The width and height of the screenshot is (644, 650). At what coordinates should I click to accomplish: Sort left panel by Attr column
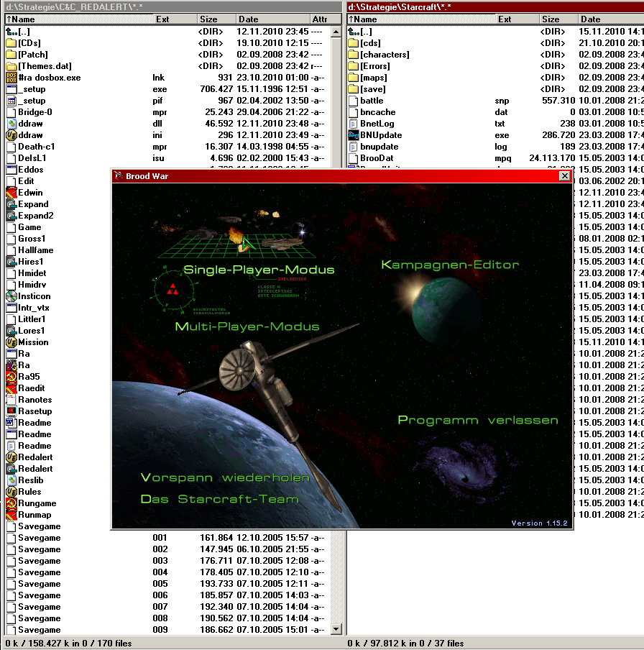[326, 19]
